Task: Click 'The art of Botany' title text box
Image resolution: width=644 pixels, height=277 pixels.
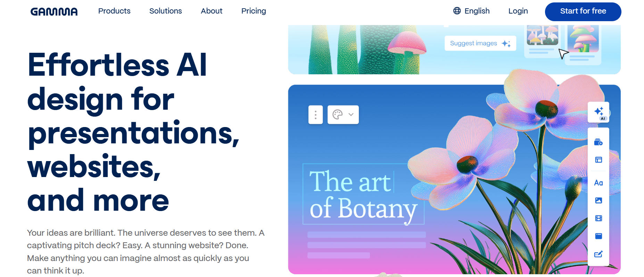Action: point(363,194)
